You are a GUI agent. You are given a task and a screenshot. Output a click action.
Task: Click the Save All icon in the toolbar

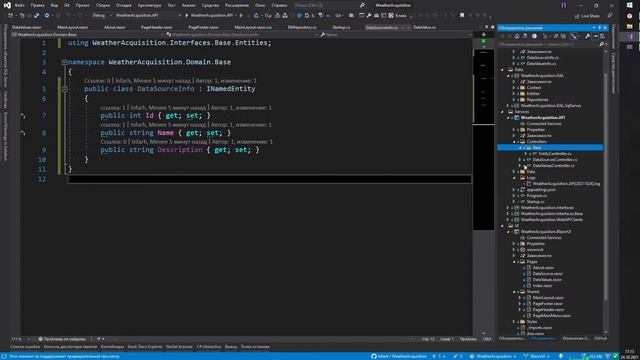point(36,16)
